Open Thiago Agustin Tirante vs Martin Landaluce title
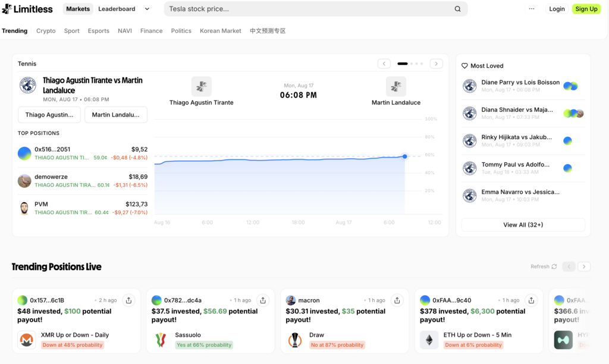609x364 pixels. 92,85
